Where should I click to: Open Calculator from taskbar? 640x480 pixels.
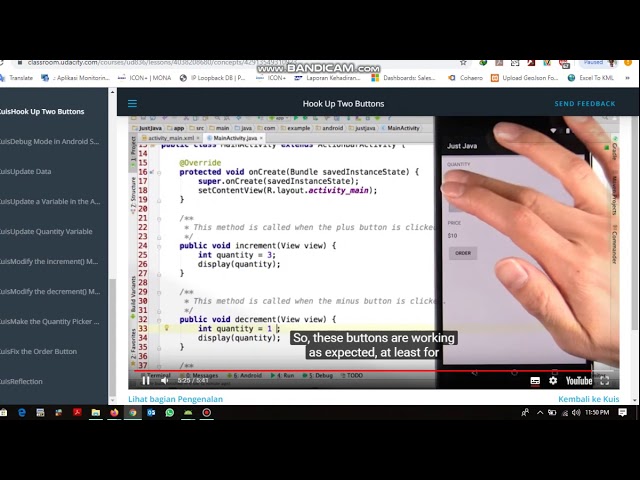point(40,413)
